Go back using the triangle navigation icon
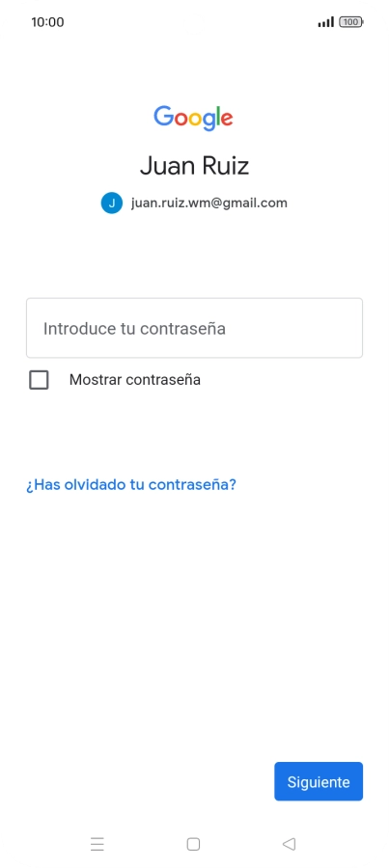 pos(289,844)
